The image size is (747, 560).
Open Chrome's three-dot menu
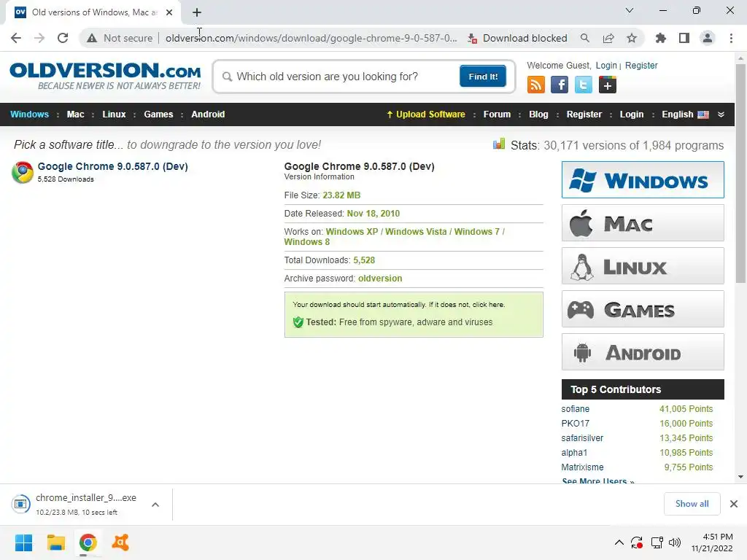coord(731,38)
